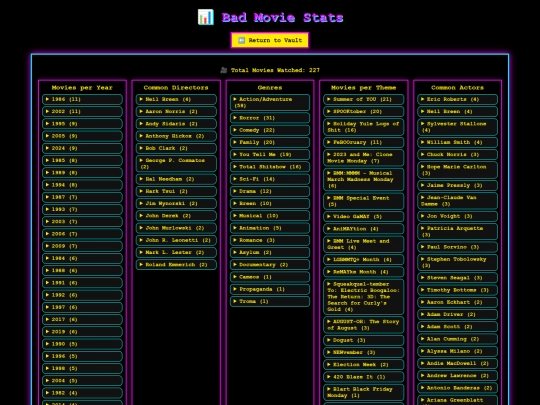Expand the Hal Needham (2) entry
540x405 pixels.
coord(176,179)
